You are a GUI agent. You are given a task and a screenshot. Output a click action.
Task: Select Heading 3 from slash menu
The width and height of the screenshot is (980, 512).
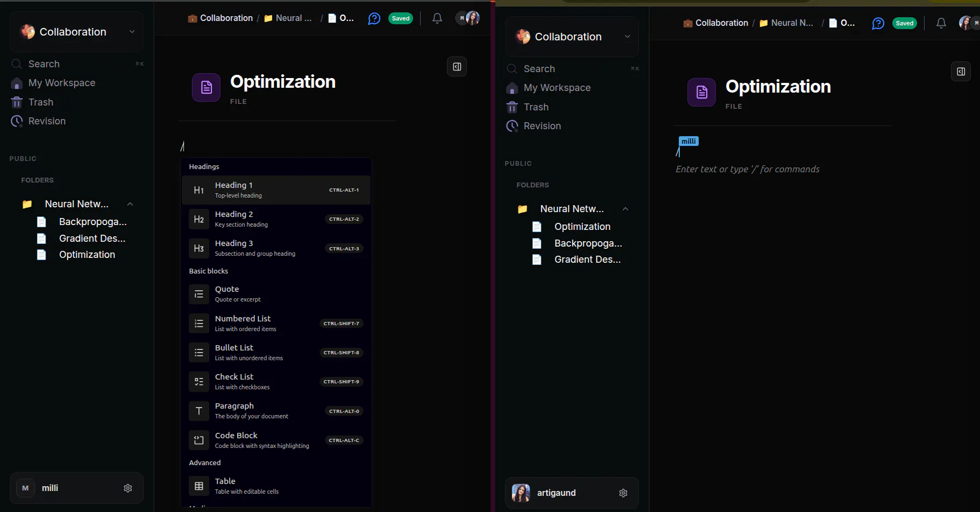pos(276,248)
